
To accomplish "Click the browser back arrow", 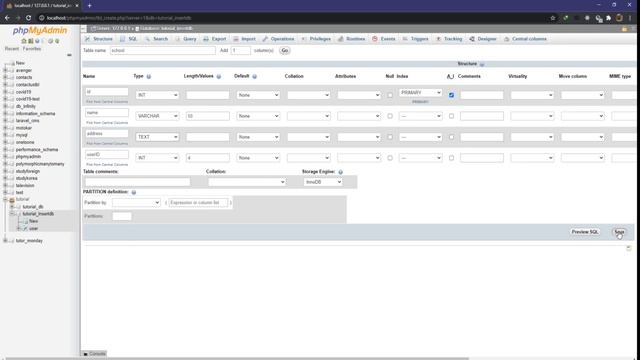I will [x=7, y=18].
